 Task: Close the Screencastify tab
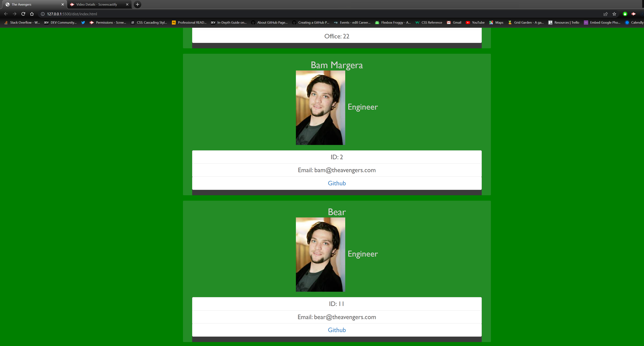pyautogui.click(x=127, y=4)
